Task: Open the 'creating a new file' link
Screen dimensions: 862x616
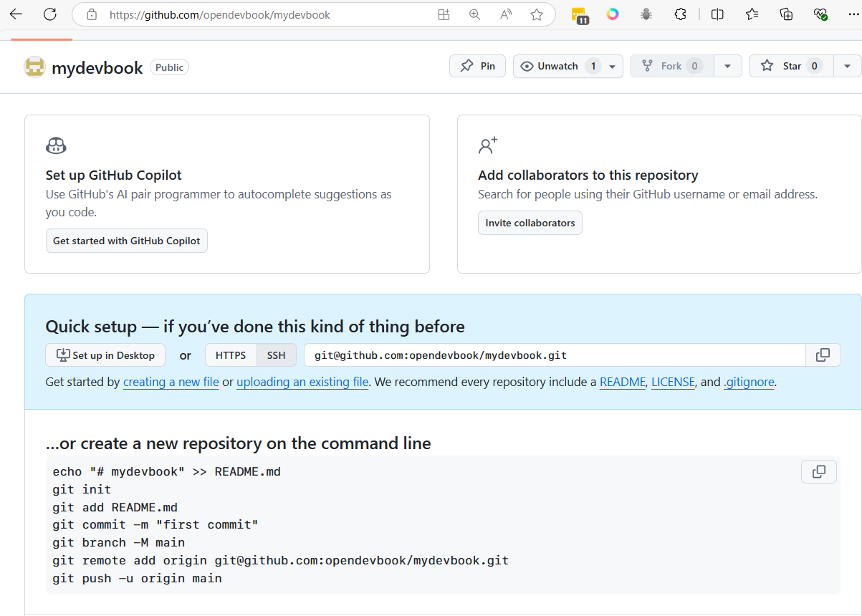Action: [171, 382]
